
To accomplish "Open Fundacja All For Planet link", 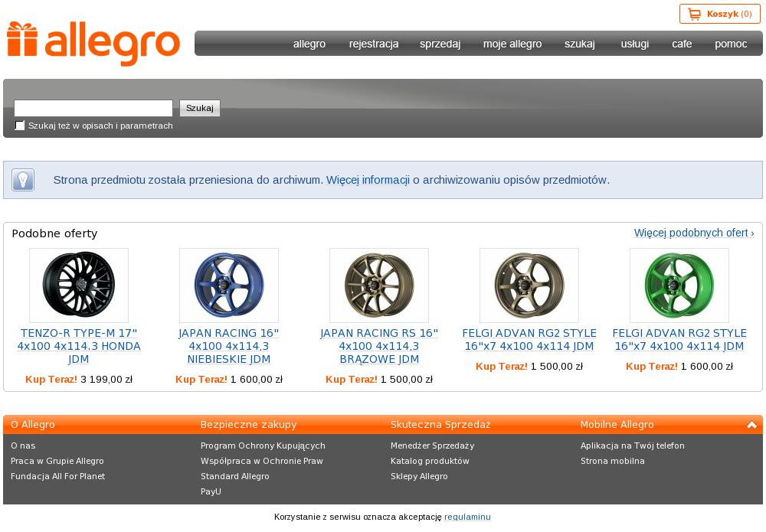I will click(x=57, y=476).
